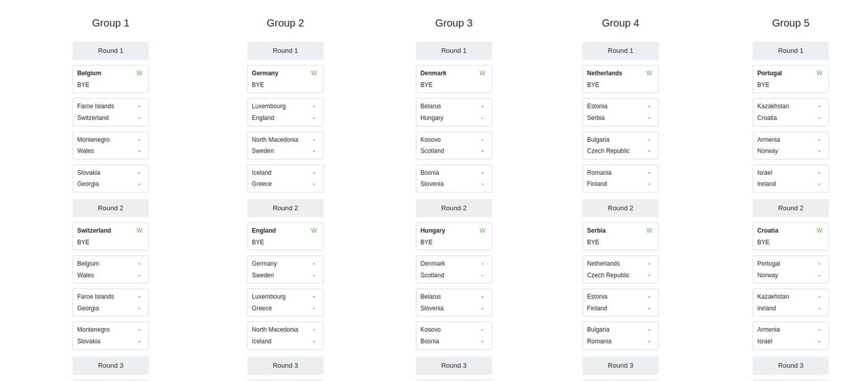Click the Armenia vs Norway match card

coord(791,145)
